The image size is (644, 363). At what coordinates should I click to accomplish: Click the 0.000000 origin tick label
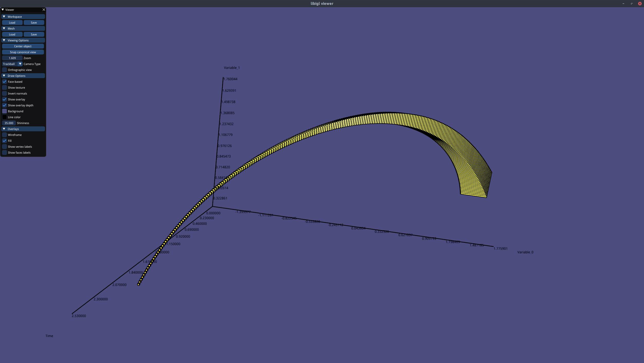213,213
